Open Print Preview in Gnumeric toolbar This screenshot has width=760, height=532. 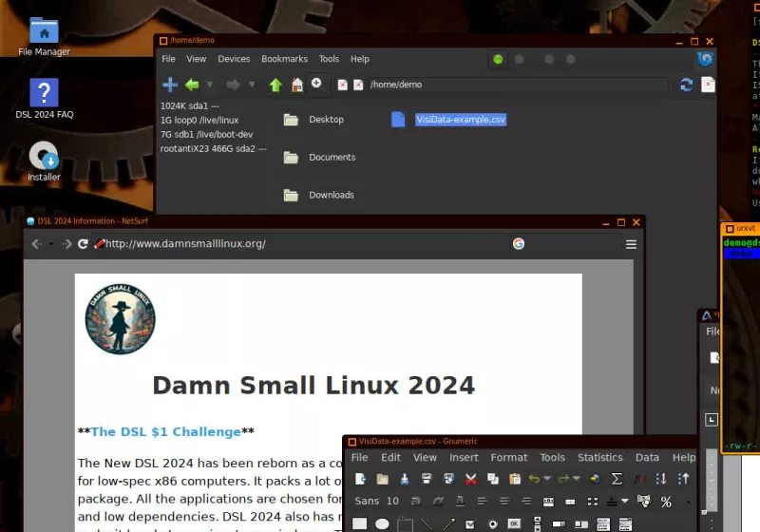coord(448,479)
